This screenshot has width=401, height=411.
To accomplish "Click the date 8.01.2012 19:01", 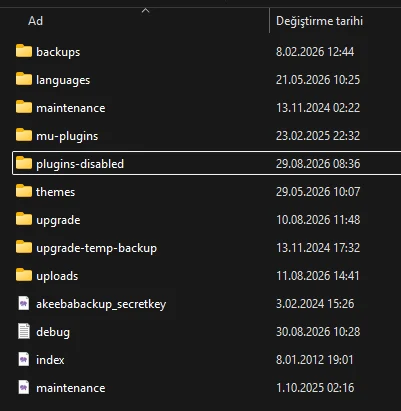I will [315, 359].
